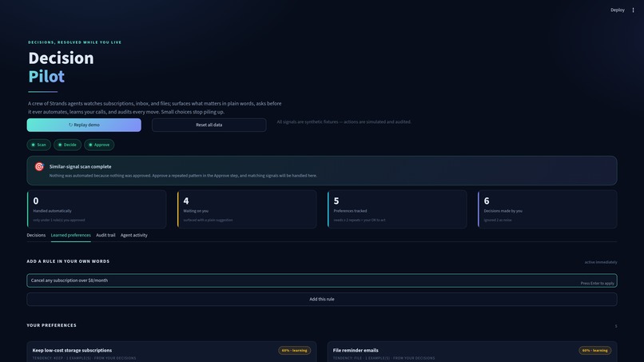Click the 'YOUR PREFERENCES' section heading

click(51, 325)
